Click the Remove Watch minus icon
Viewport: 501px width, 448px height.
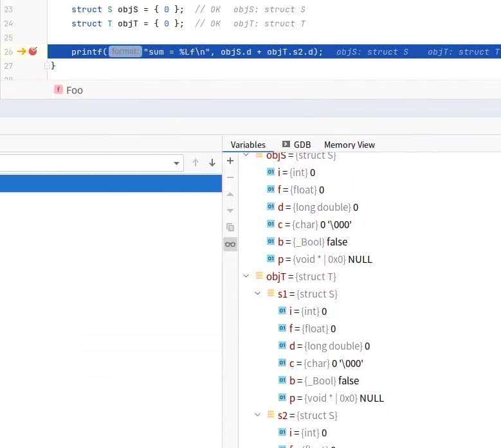tap(230, 177)
